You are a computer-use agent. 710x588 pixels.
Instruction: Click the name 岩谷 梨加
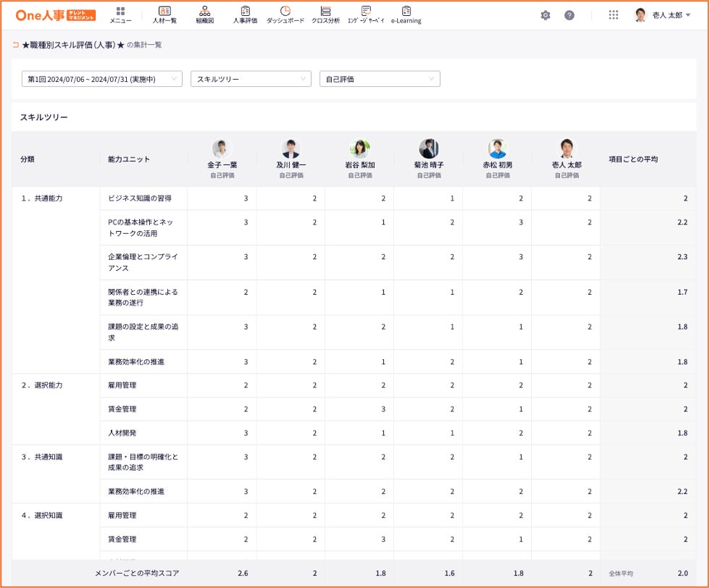(360, 165)
